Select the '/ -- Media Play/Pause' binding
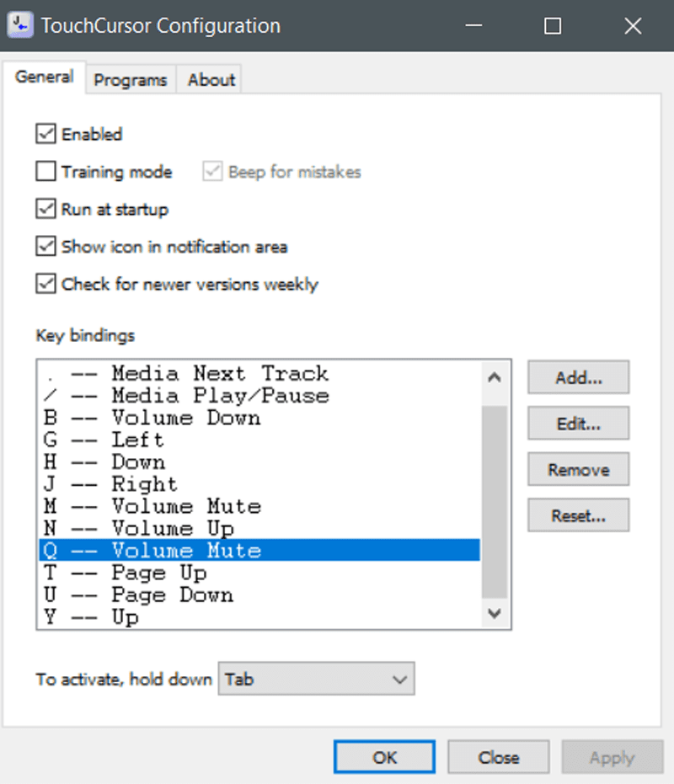 [259, 396]
